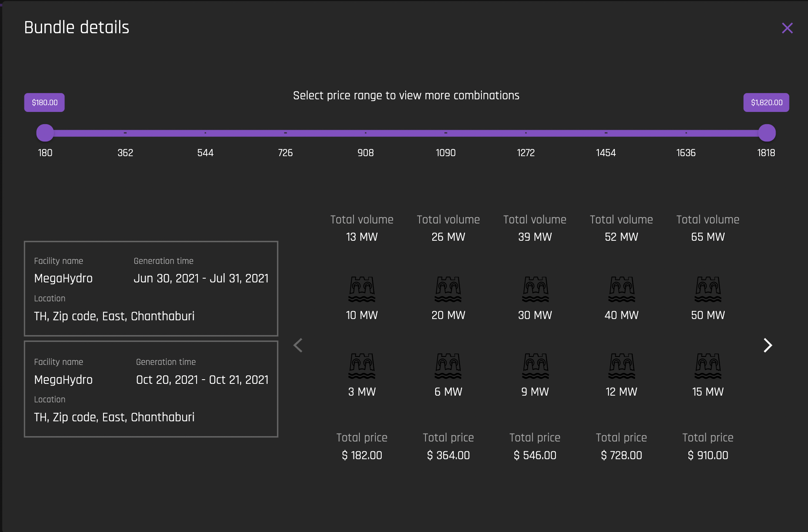808x532 pixels.
Task: Click the 1272 slider tick label
Action: click(x=526, y=153)
